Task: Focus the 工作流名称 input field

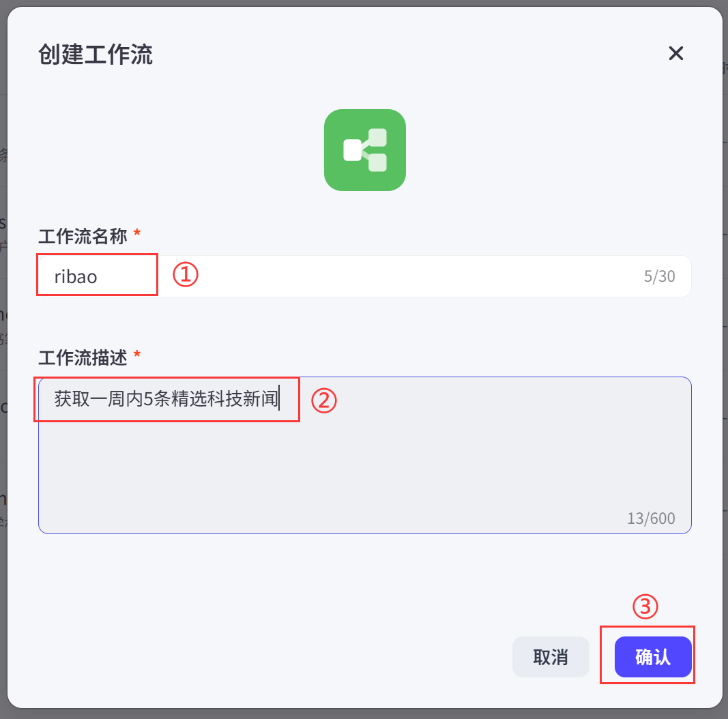Action: click(365, 276)
